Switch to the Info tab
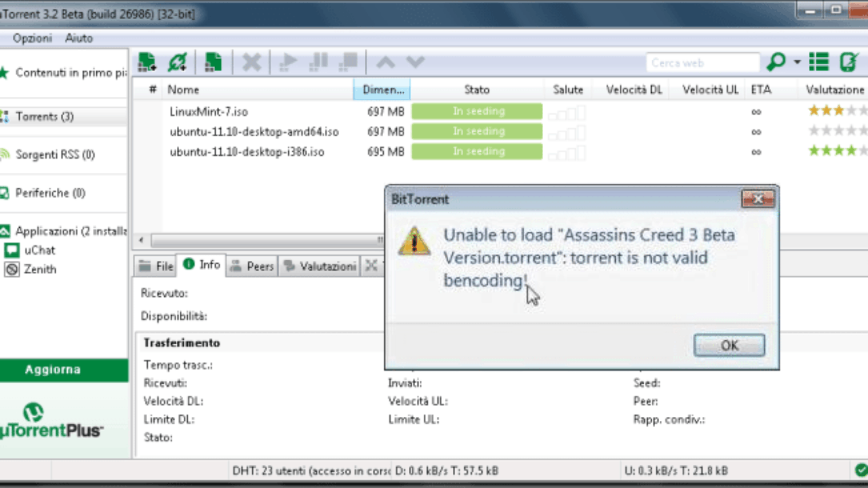 (201, 265)
